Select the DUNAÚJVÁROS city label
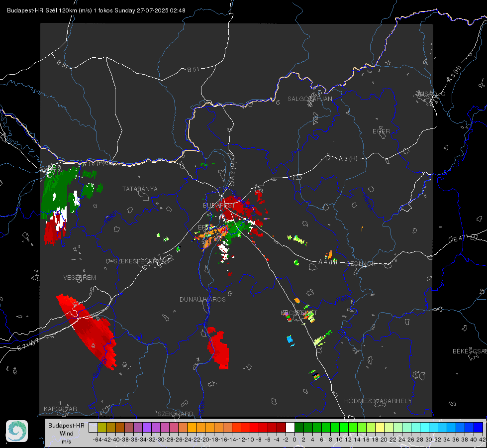 tap(202, 299)
